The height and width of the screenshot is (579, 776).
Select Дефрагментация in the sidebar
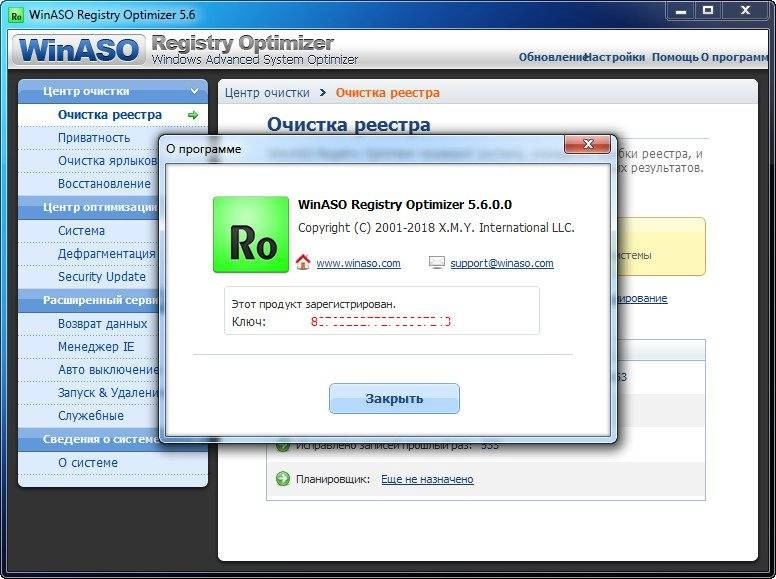106,253
